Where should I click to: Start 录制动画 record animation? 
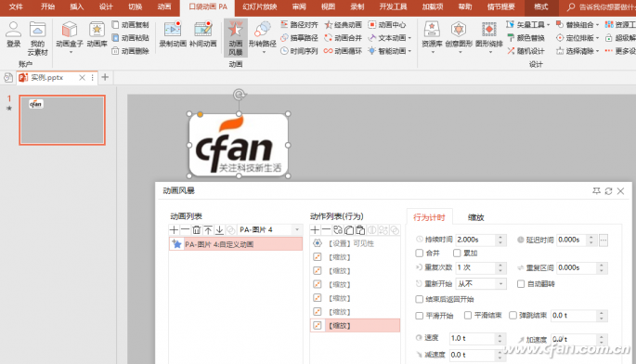[x=173, y=34]
